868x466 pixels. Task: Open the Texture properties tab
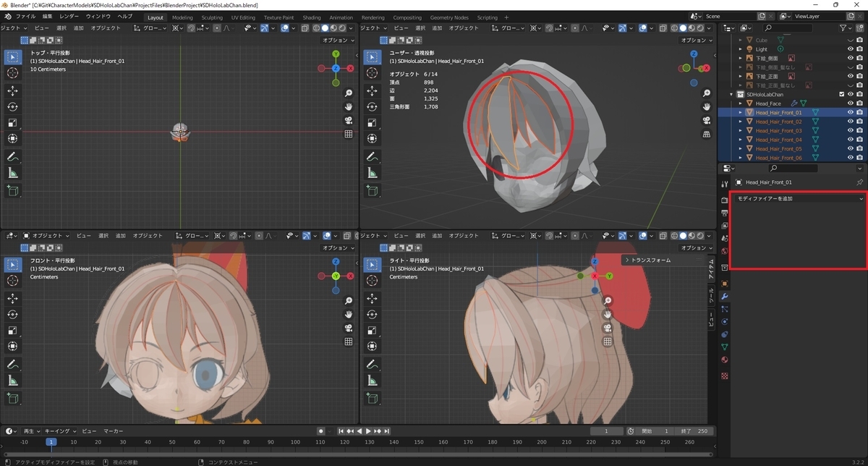tap(725, 376)
